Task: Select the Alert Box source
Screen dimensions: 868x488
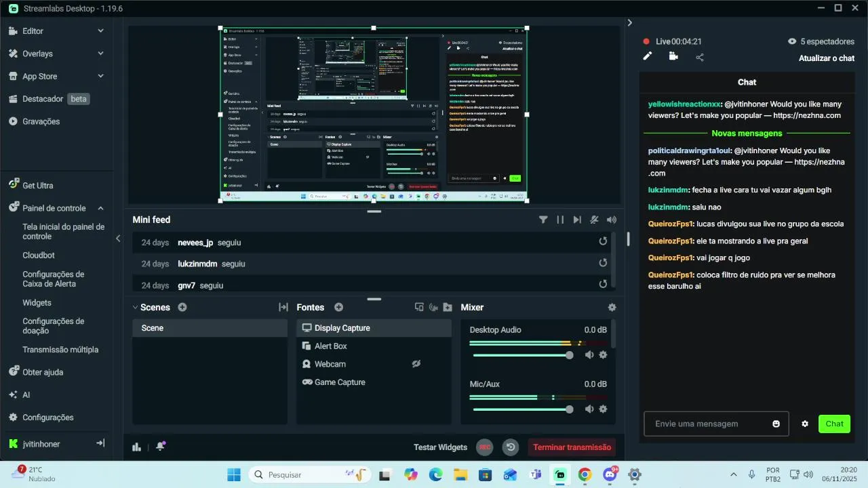Action: tap(374, 346)
